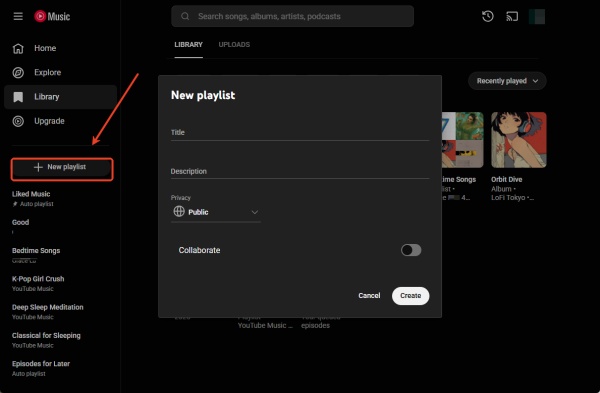Image resolution: width=600 pixels, height=393 pixels.
Task: Expand the Public privacy dropdown
Action: 216,212
